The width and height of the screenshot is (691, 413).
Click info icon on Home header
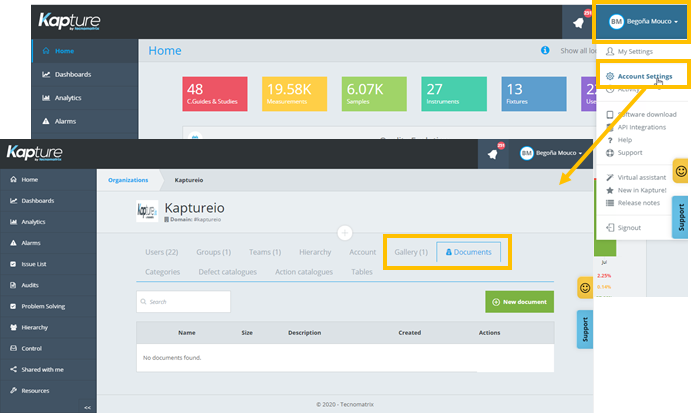point(545,50)
